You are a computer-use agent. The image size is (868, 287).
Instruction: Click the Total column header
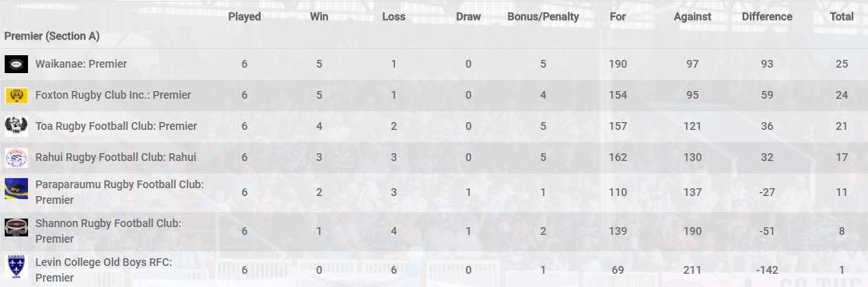tap(842, 16)
